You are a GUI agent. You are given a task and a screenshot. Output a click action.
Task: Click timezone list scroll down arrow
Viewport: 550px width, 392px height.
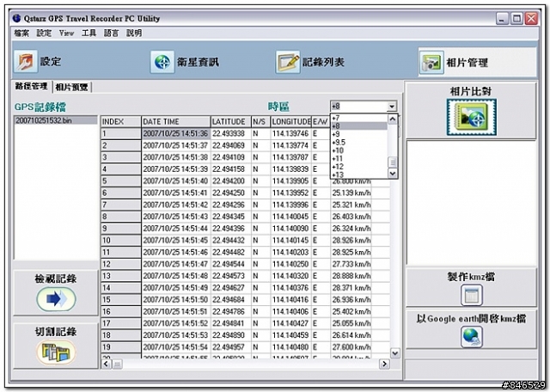coord(393,173)
